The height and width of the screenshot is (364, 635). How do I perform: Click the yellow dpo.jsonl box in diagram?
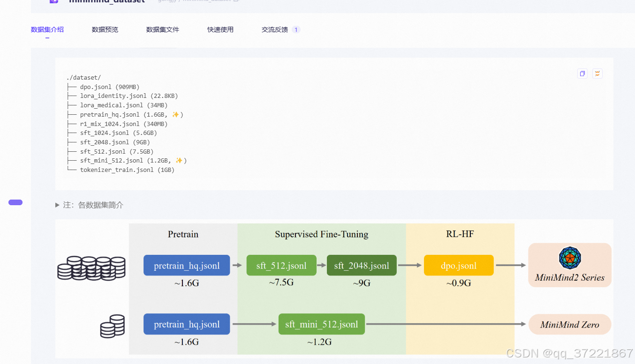pyautogui.click(x=459, y=265)
